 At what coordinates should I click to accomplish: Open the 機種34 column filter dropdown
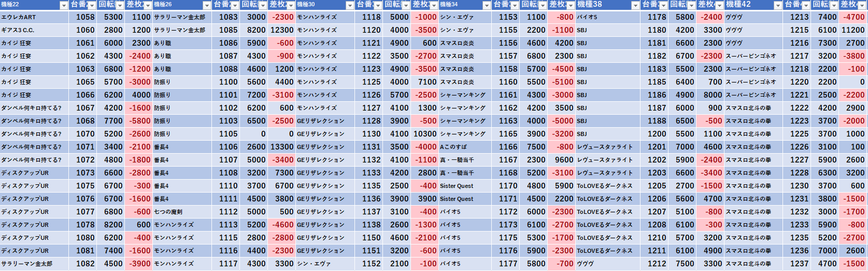point(487,5)
